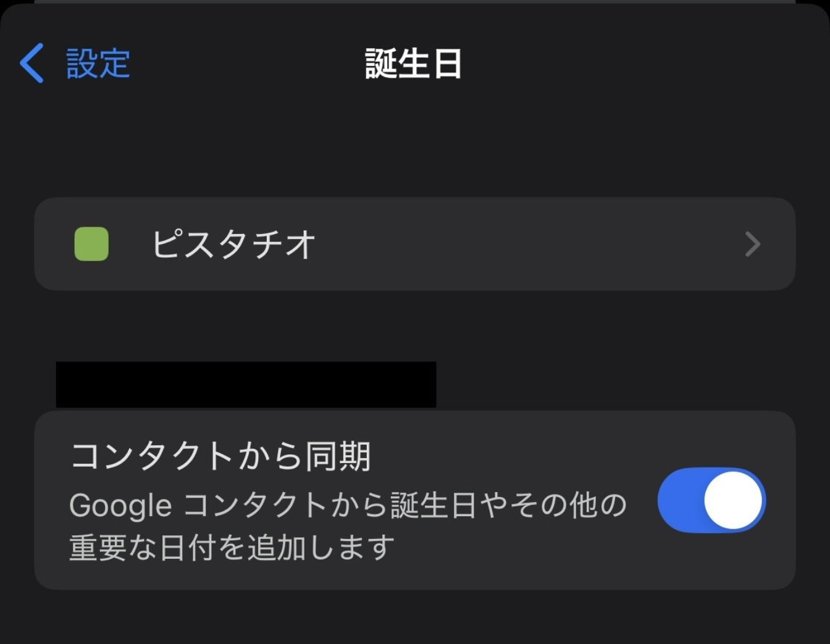Click the その他の text in the description
The image size is (830, 644).
pyautogui.click(x=568, y=505)
